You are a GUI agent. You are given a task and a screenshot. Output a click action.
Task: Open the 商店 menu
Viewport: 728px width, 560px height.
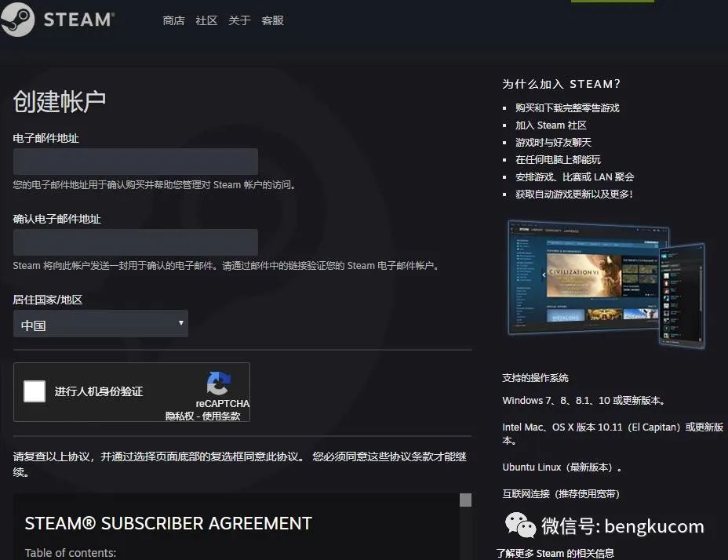(173, 20)
